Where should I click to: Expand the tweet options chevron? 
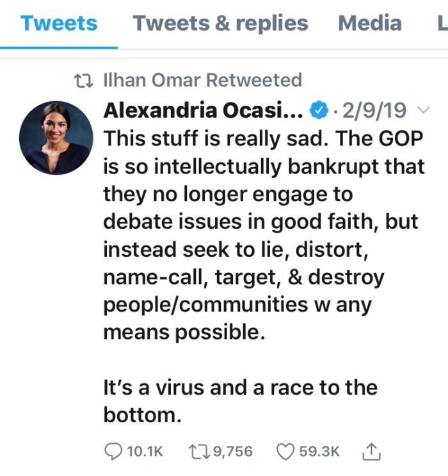(x=423, y=111)
